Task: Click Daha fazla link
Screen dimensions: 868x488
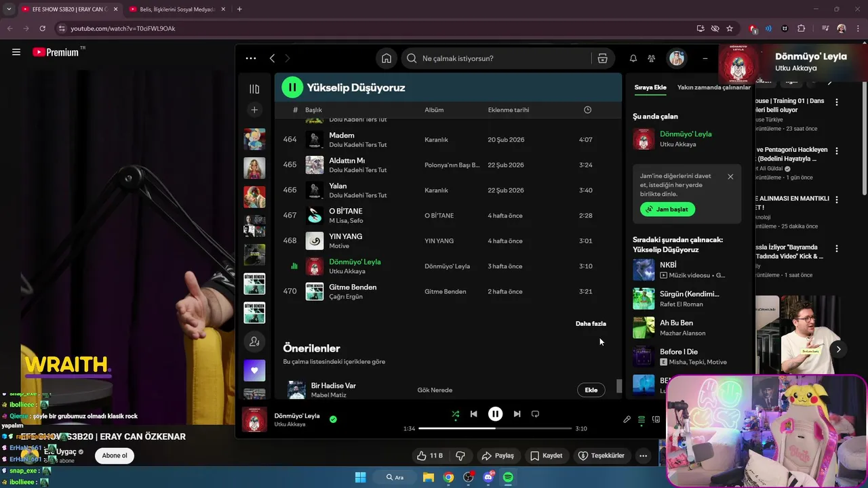Action: (x=591, y=324)
